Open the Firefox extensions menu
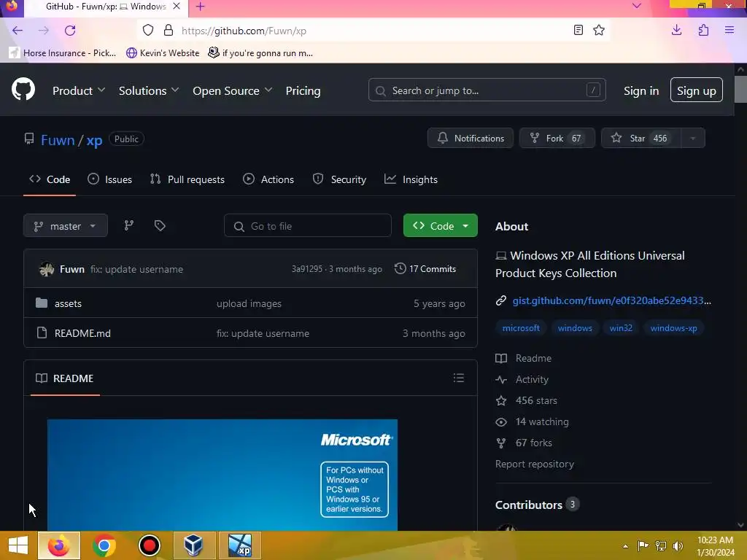 [703, 31]
